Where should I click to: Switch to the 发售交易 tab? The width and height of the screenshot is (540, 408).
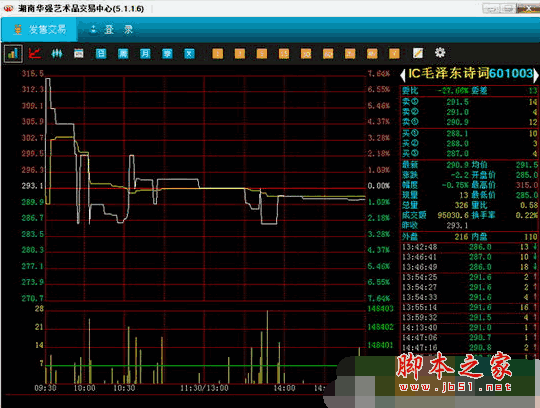[x=40, y=30]
